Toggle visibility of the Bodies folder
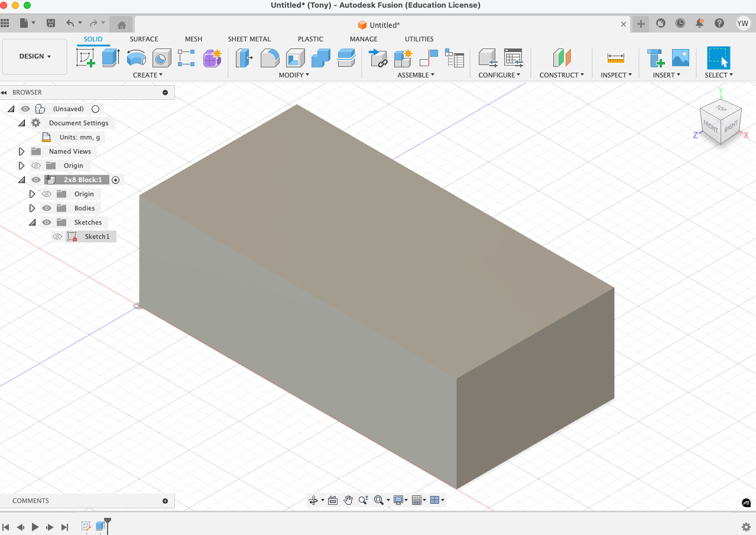The width and height of the screenshot is (756, 535). [47, 208]
